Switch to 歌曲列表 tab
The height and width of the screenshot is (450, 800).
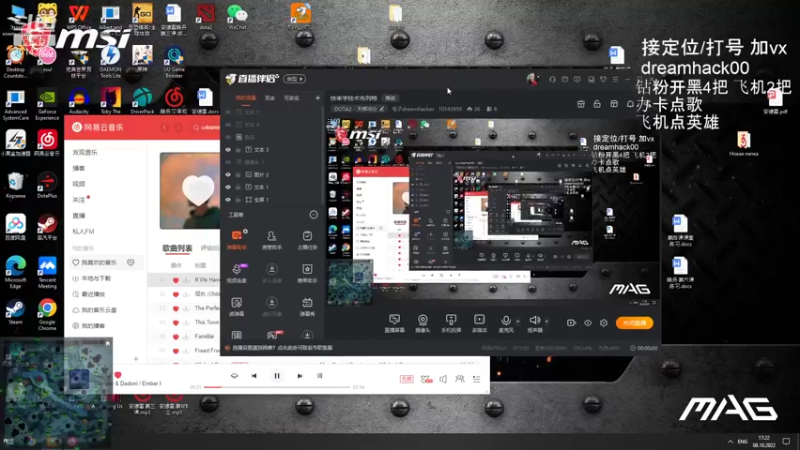(x=177, y=248)
